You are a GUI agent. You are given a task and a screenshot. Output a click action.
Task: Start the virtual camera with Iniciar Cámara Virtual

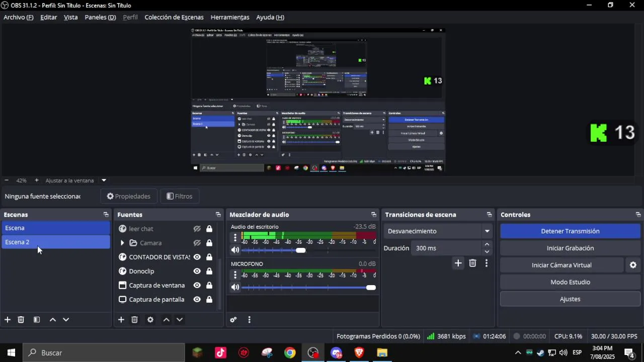tap(561, 265)
